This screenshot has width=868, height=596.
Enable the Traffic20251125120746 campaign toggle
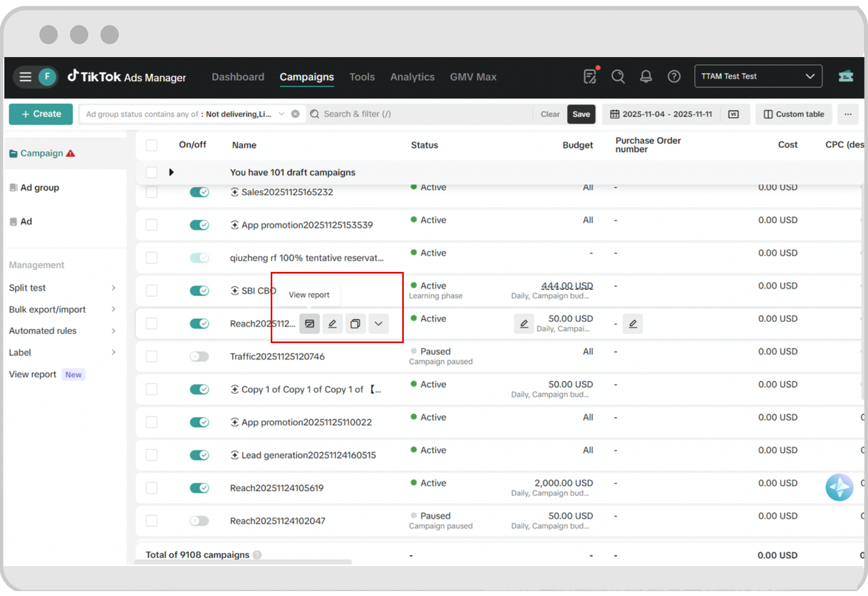[x=199, y=357]
